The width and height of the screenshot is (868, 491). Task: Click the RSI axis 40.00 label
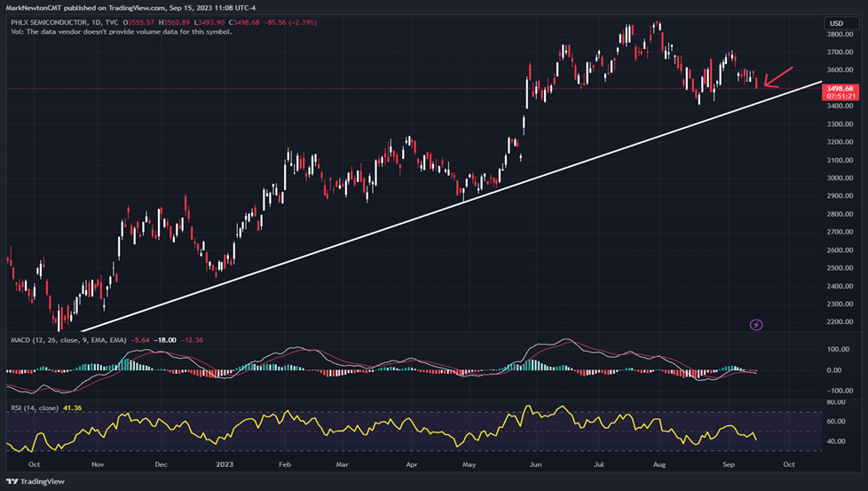(x=836, y=442)
